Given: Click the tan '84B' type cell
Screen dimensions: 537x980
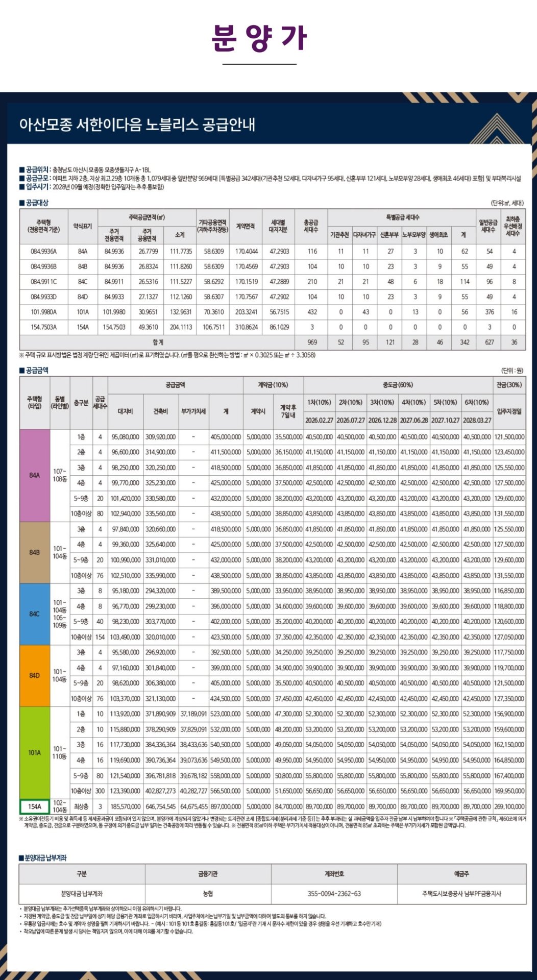Looking at the screenshot, I should click(x=35, y=552).
